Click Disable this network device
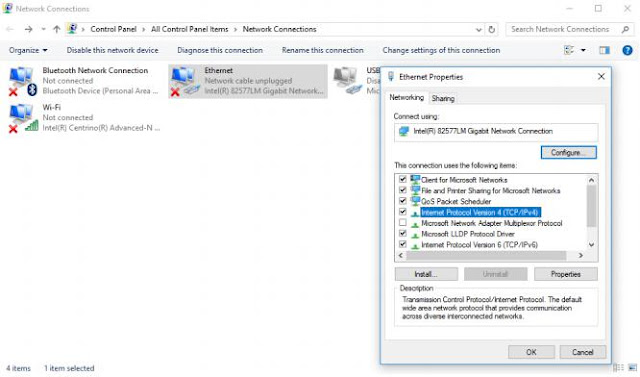640x377 pixels. click(112, 50)
